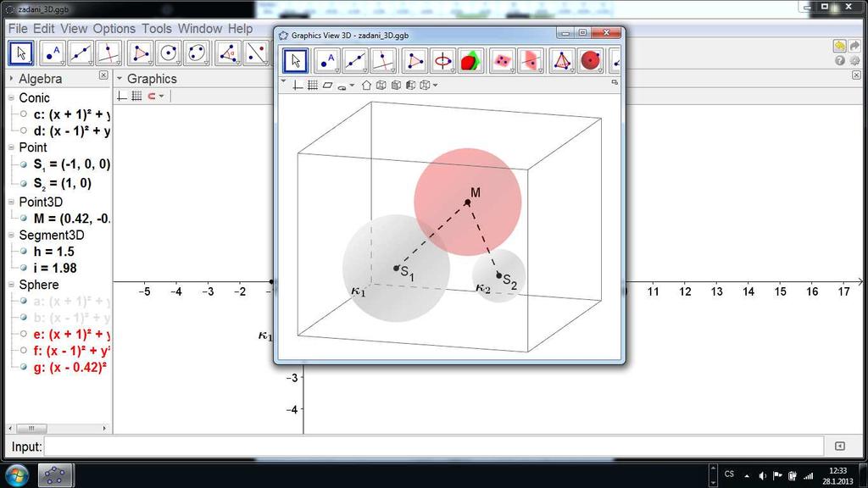868x488 pixels.
Task: Select Polygon tool in Graphics View 3D window
Action: tap(415, 61)
